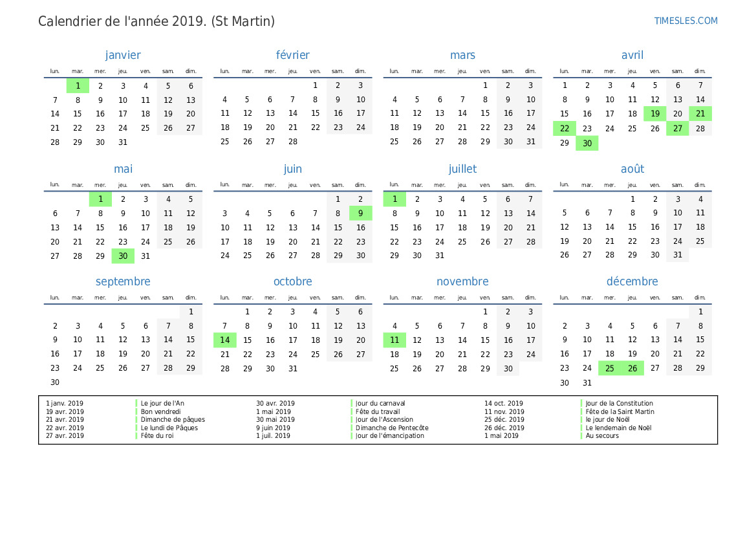Click 'Fête de la Saint Martin' legend entry
Image resolution: width=756 pixels, height=535 pixels.
coord(620,411)
